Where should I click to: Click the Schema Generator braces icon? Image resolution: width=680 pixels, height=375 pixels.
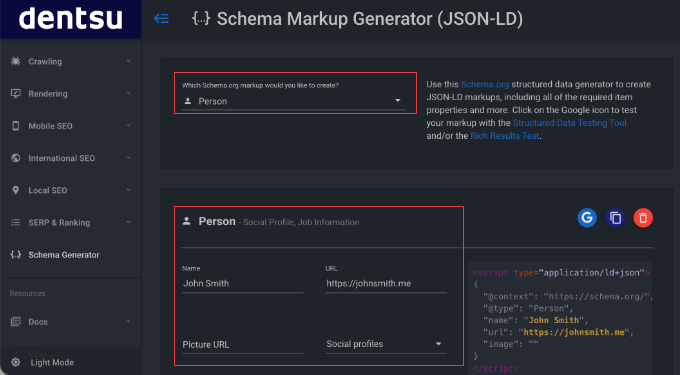(16, 254)
